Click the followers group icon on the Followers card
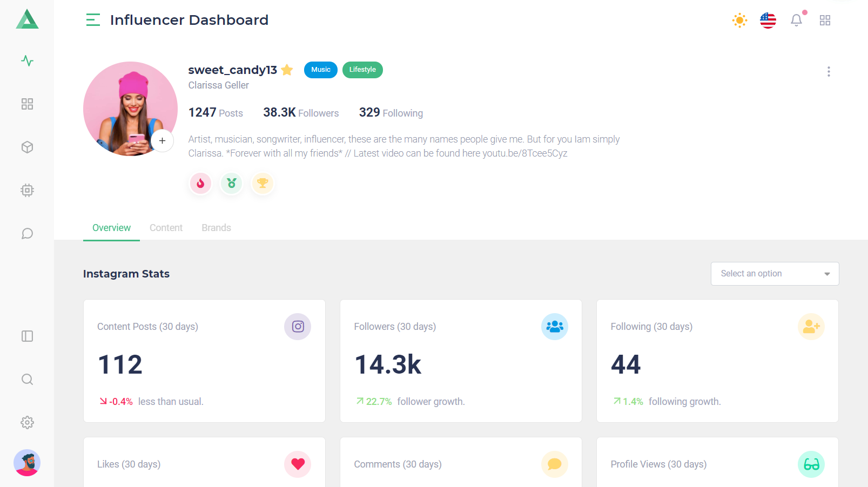 pos(555,327)
